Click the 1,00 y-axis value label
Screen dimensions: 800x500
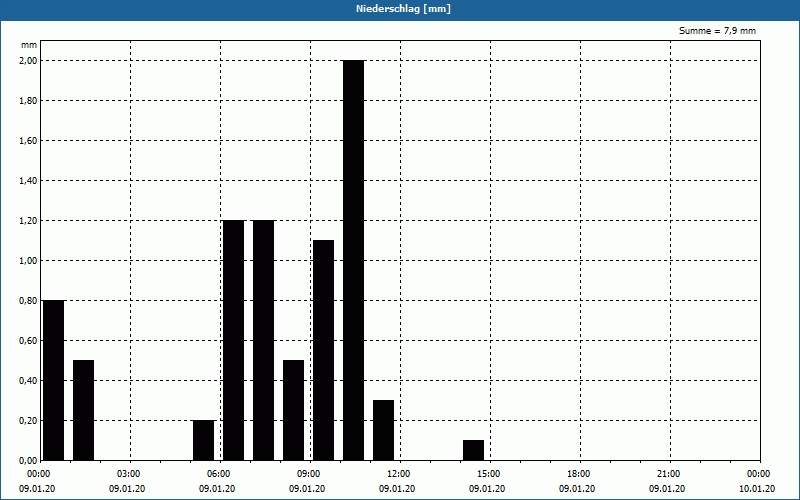(x=29, y=261)
